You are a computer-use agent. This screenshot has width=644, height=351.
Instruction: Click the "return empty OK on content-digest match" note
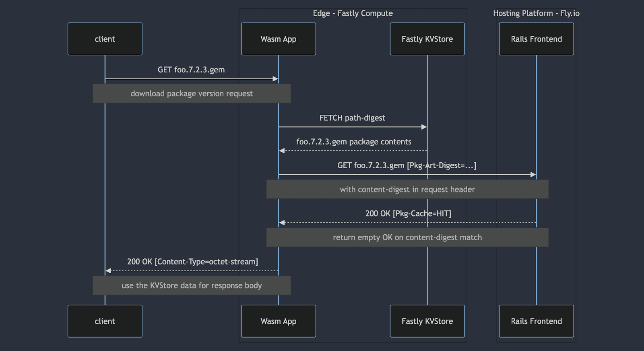point(407,237)
